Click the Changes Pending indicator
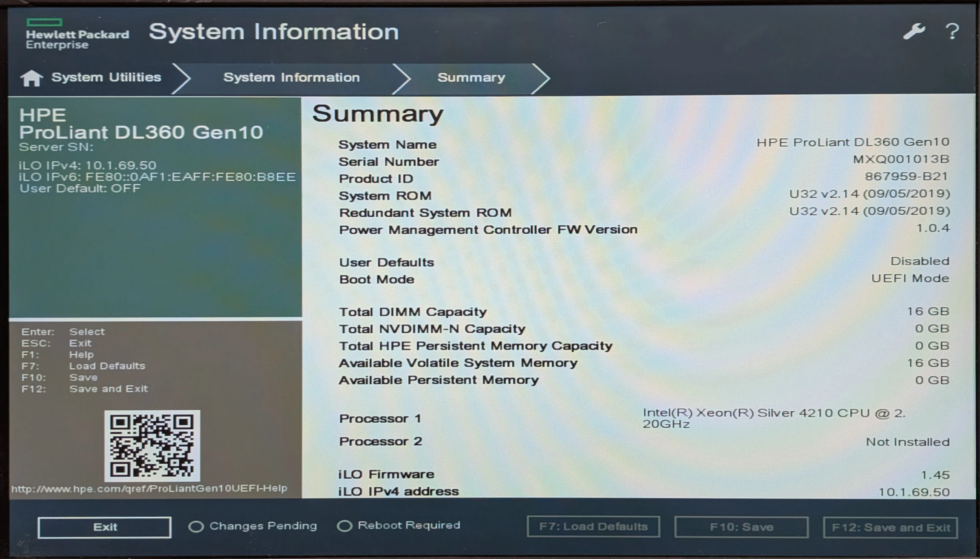The width and height of the screenshot is (980, 559). 252,526
